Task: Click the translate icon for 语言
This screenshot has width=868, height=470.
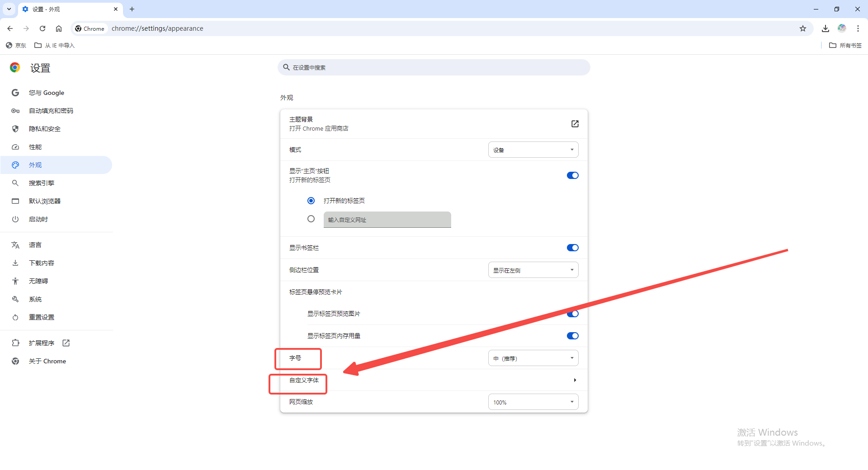Action: (x=15, y=245)
